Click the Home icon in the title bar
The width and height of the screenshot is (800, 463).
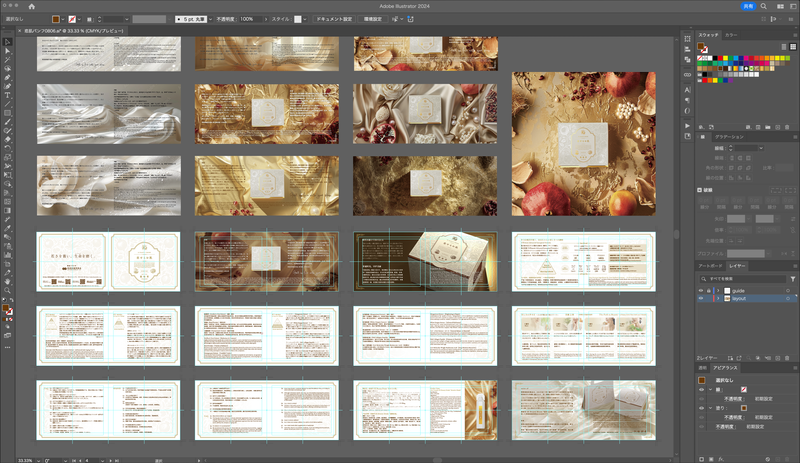[30, 6]
